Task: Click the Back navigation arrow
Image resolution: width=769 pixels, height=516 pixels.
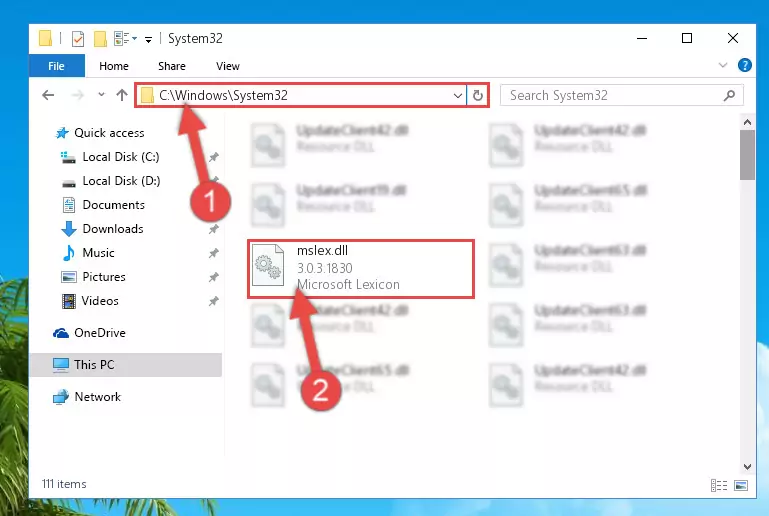Action: [48, 95]
